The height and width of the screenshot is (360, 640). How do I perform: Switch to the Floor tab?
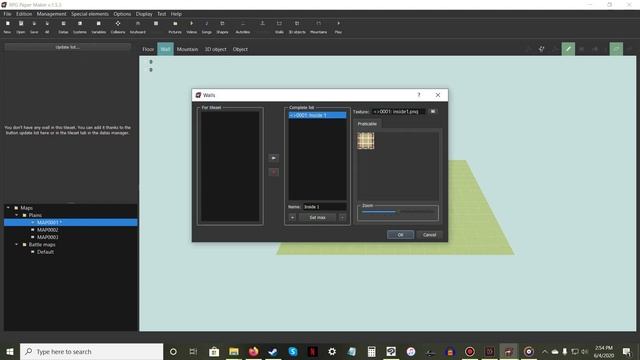click(148, 49)
